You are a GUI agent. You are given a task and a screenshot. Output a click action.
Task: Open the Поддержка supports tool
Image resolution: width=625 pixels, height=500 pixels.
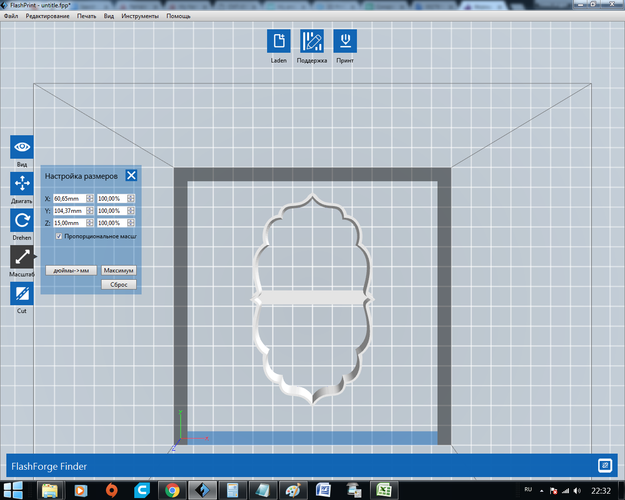[312, 41]
